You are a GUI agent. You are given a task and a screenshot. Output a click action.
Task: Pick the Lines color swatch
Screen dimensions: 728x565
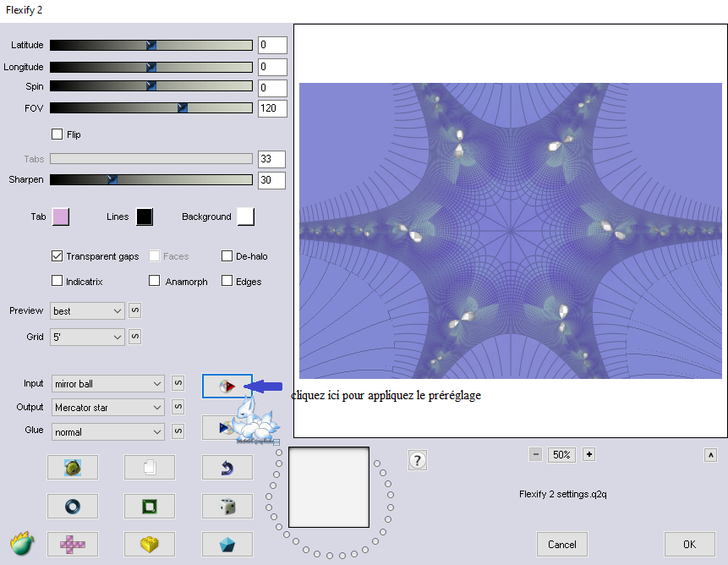(145, 217)
